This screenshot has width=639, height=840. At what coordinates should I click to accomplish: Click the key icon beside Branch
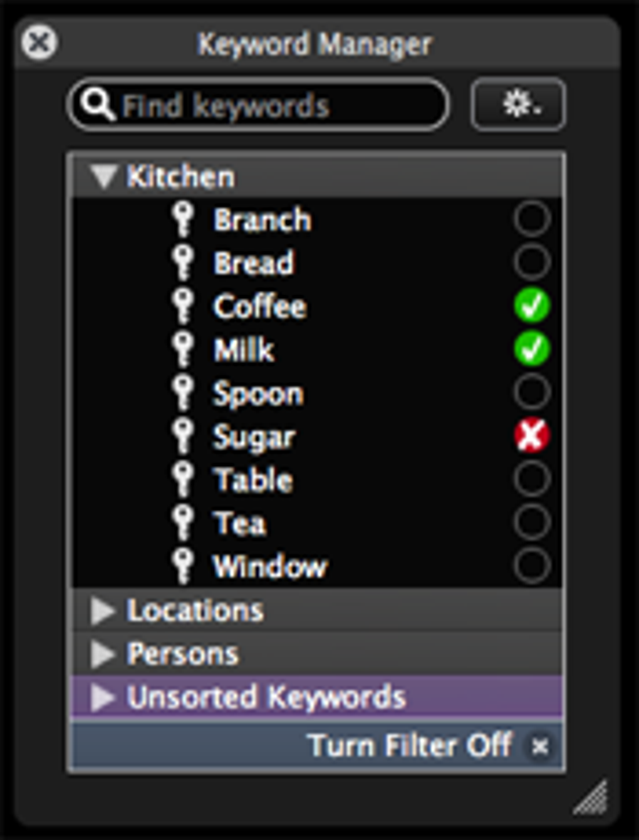coord(183,220)
